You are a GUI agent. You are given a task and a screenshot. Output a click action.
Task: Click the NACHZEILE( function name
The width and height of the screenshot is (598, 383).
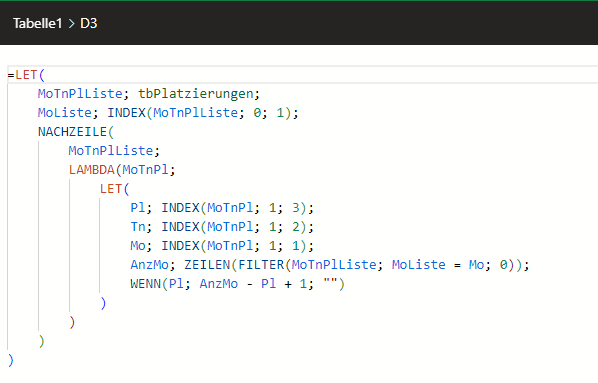tap(76, 132)
